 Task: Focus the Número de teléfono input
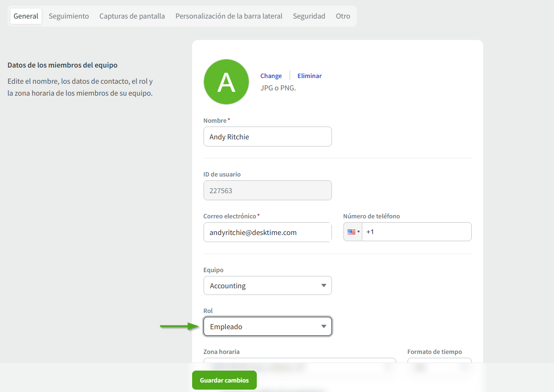[416, 232]
